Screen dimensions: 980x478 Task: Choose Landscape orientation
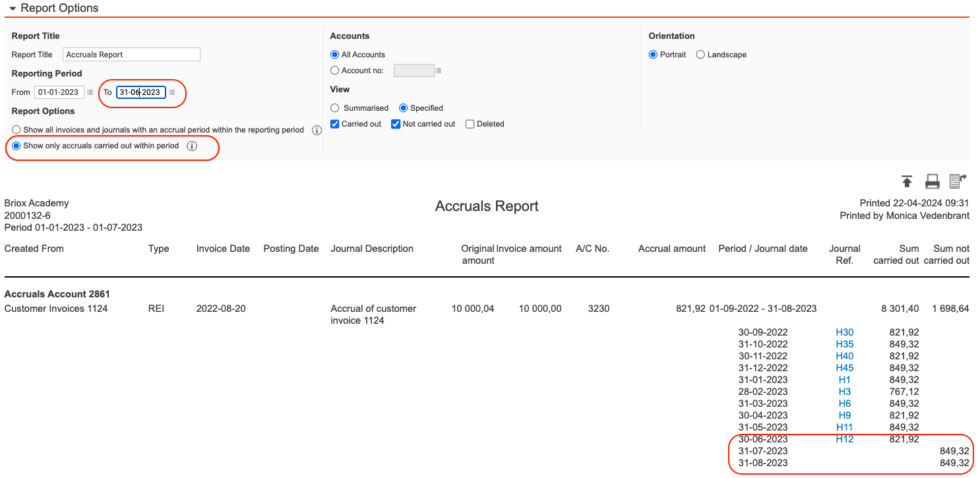click(x=700, y=55)
